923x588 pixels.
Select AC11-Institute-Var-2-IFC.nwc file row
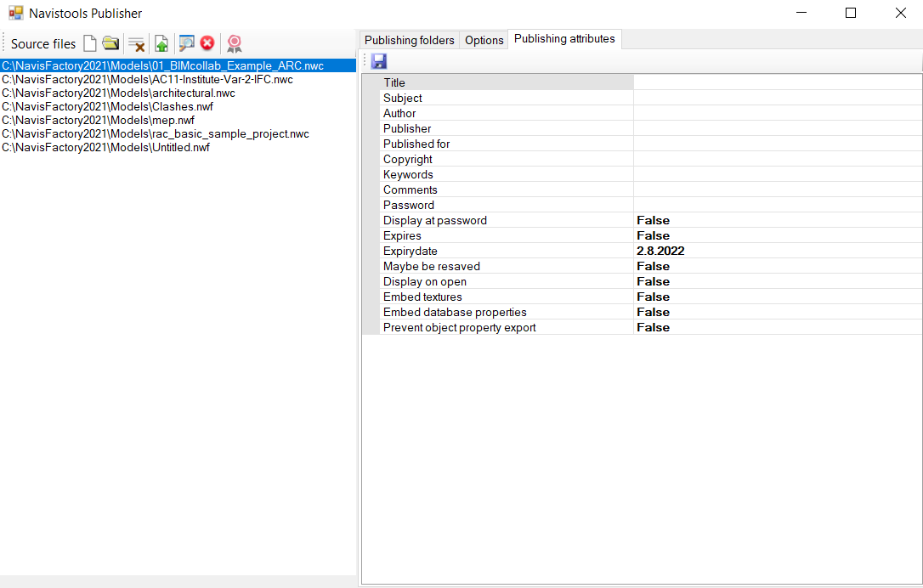178,80
